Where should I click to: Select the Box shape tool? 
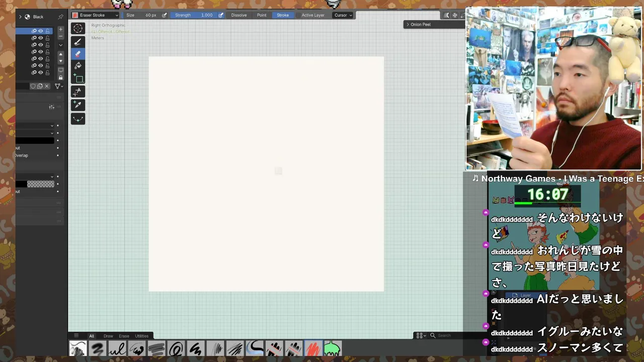tap(78, 78)
